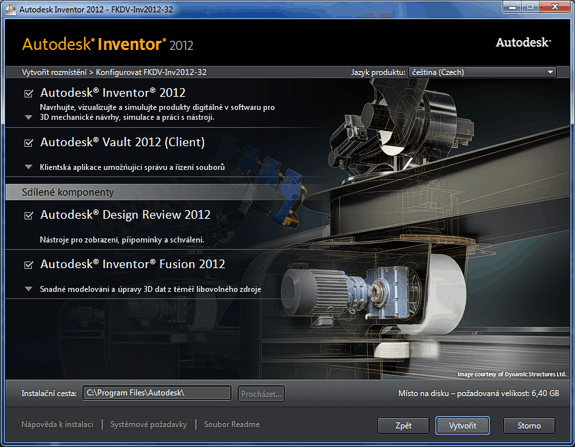Open the Jazyk produktu language dropdown
The height and width of the screenshot is (447, 575).
click(x=483, y=72)
